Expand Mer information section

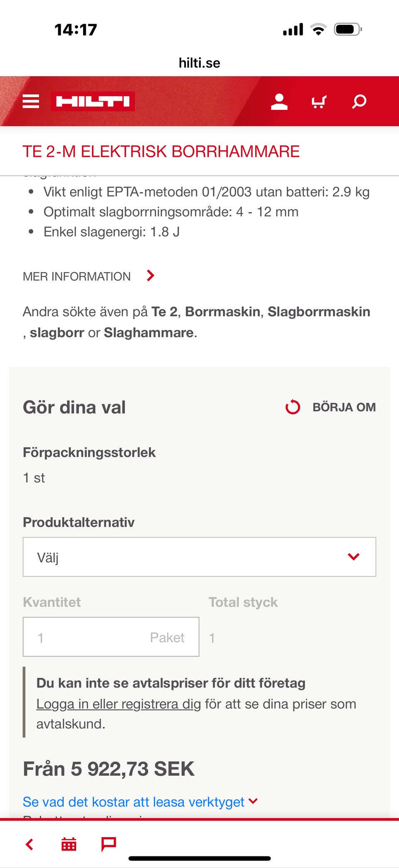point(89,276)
